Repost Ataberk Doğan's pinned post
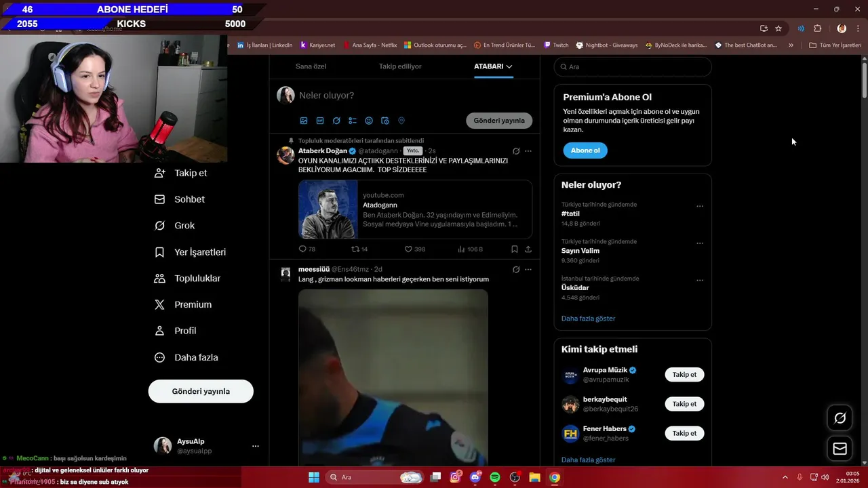 (x=359, y=249)
